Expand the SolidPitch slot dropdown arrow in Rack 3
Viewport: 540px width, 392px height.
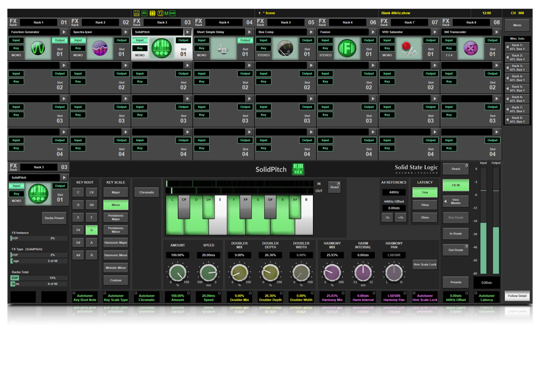click(x=188, y=32)
